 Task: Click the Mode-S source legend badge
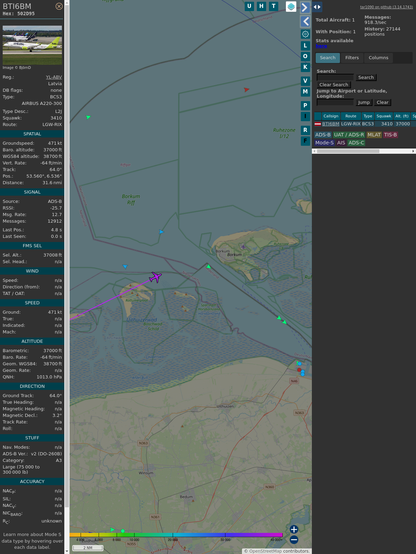pyautogui.click(x=324, y=143)
